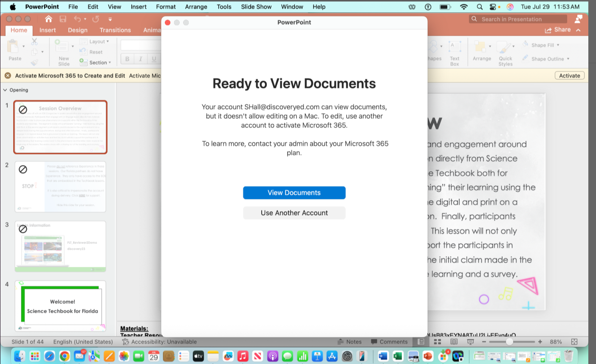Click the Format Painter brush icon
596x364 pixels.
(34, 62)
